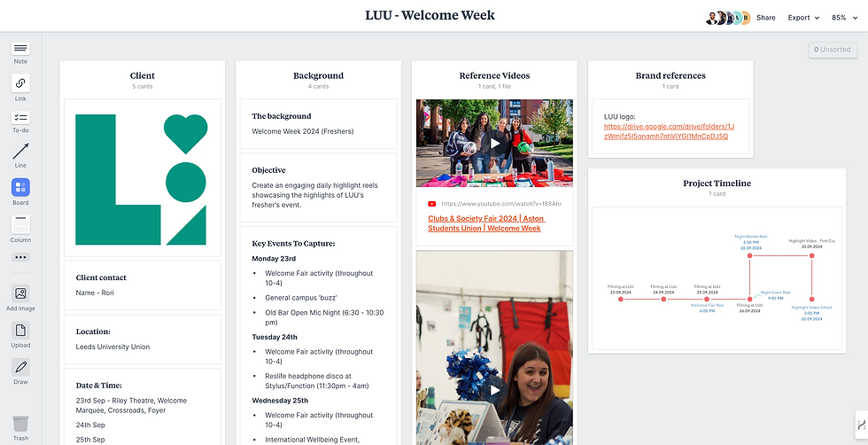Open Clubs & Society Fair 2024 link
868x445 pixels.
[x=486, y=223]
